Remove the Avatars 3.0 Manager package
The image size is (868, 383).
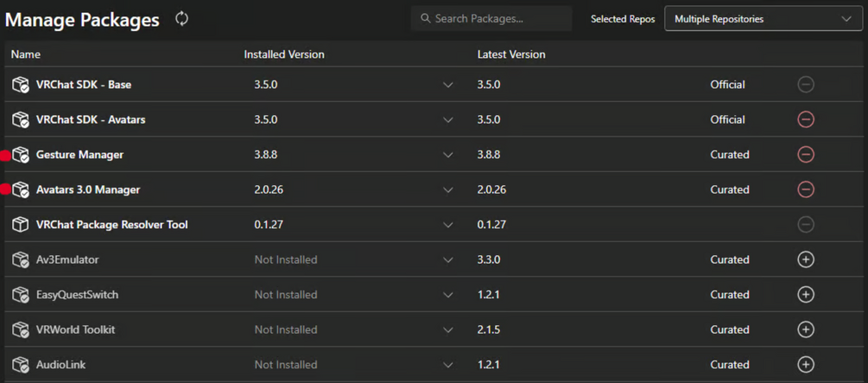[x=806, y=189]
